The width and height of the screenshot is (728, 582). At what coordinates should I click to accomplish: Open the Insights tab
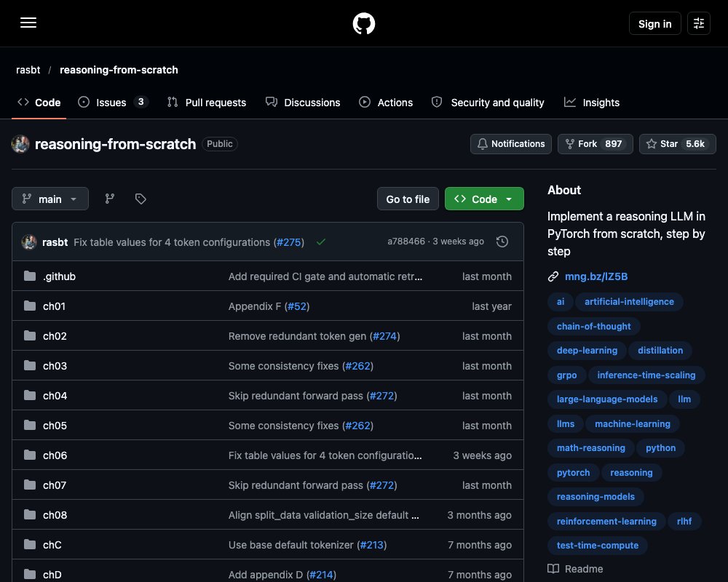[x=592, y=103]
